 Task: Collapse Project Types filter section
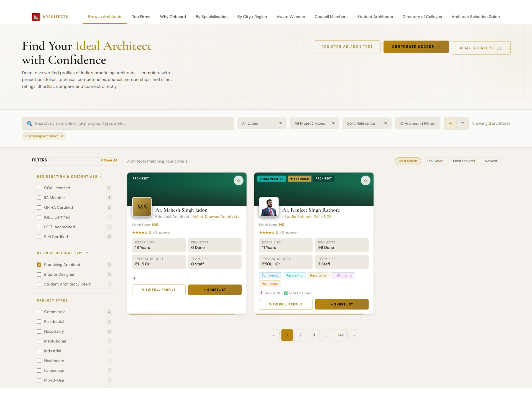(54, 300)
